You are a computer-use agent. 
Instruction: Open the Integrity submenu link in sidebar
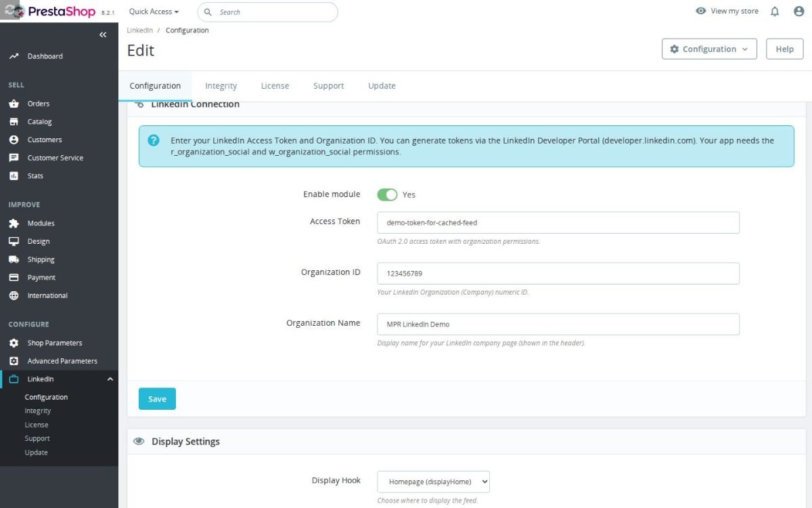tap(38, 411)
